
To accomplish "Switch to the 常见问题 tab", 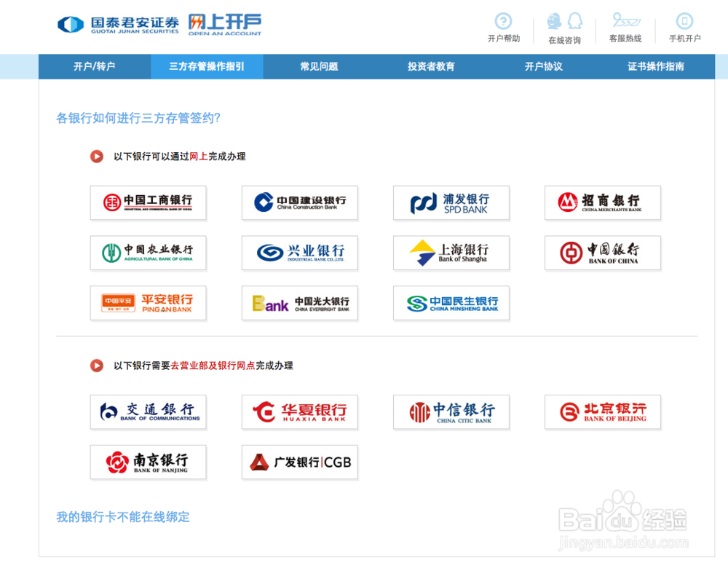I will pyautogui.click(x=319, y=66).
